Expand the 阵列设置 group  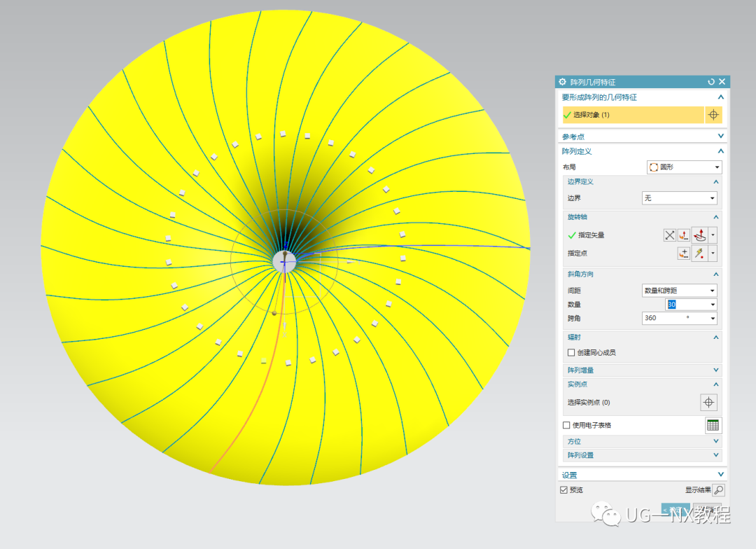coord(716,455)
